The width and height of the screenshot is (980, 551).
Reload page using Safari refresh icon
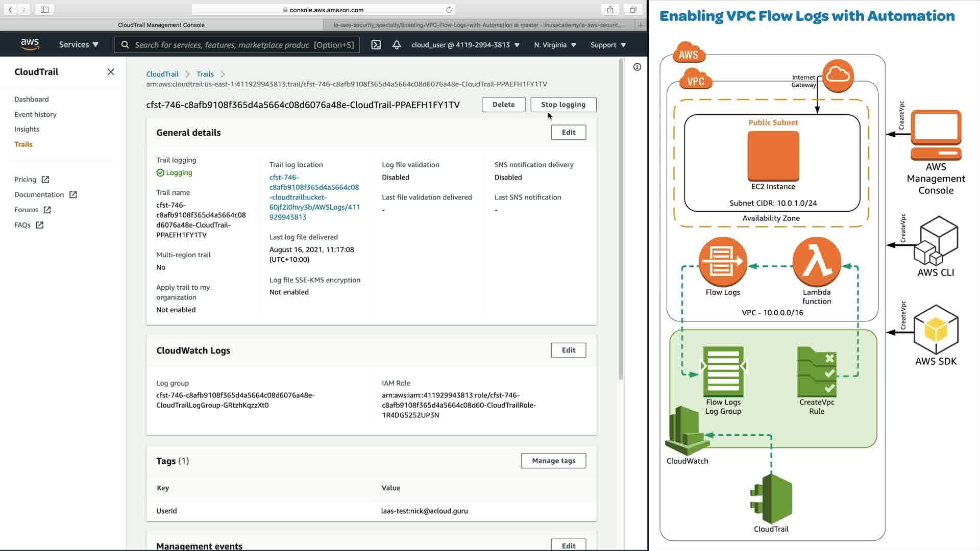(449, 10)
